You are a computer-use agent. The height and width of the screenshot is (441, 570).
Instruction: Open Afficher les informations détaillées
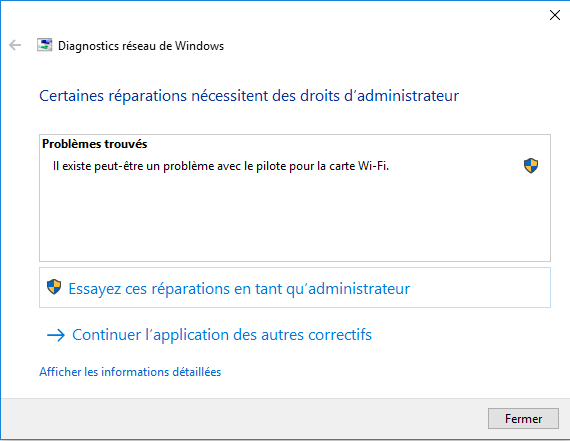pyautogui.click(x=130, y=372)
